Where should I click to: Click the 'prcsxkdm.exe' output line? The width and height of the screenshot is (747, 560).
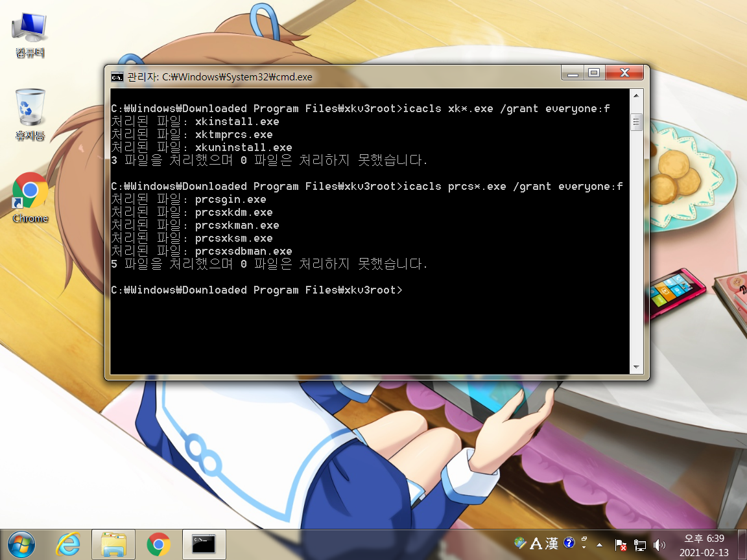[191, 212]
